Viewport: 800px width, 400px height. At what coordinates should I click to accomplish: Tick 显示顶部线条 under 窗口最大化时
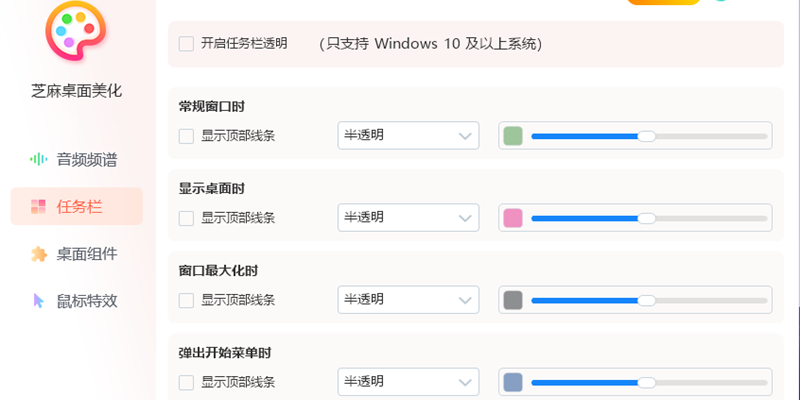tap(186, 300)
